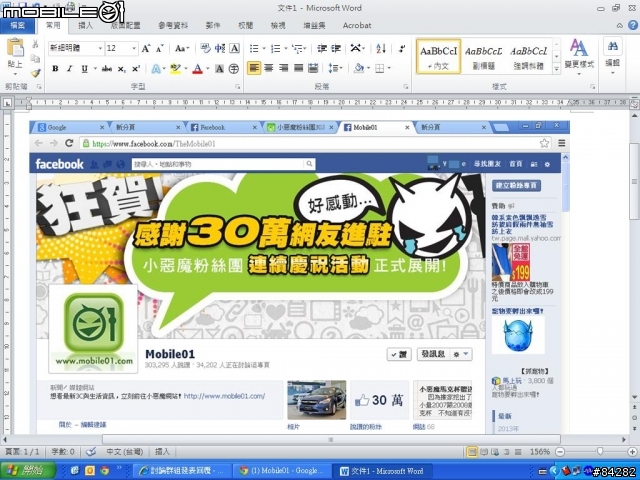Click Zoom In plus button
Viewport: 640px width, 480px height.
click(633, 452)
